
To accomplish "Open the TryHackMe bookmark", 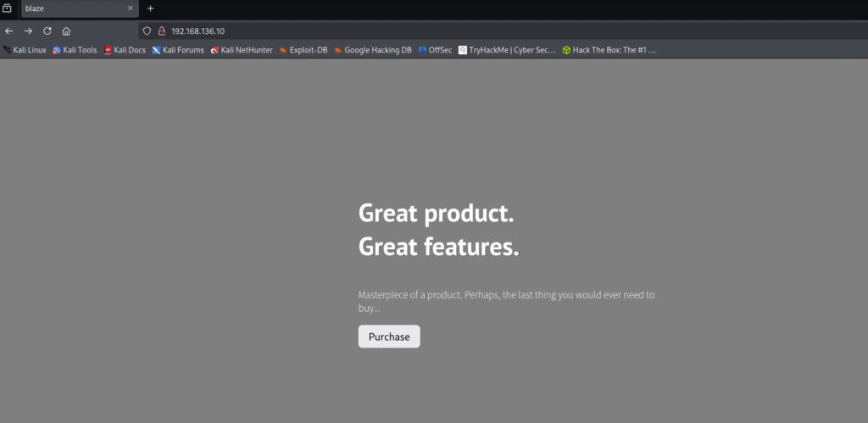I will (507, 50).
